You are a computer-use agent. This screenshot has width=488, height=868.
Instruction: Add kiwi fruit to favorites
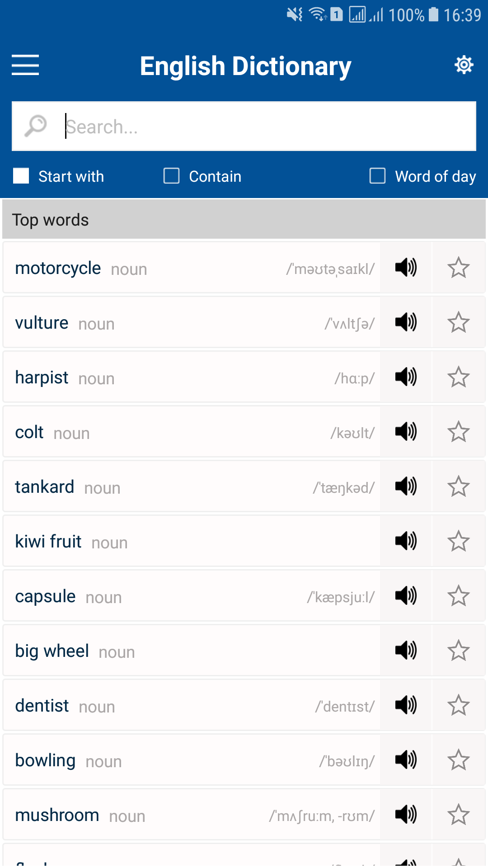coord(458,541)
